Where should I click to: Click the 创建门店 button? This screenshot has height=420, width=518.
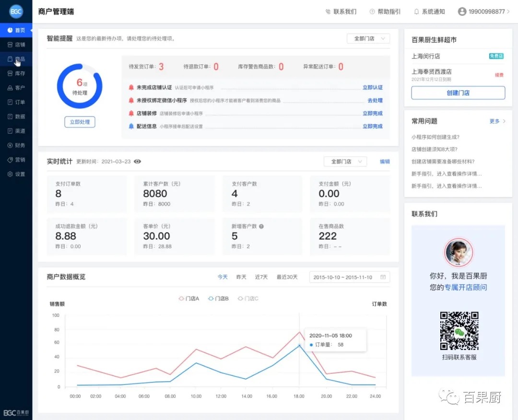tap(458, 93)
